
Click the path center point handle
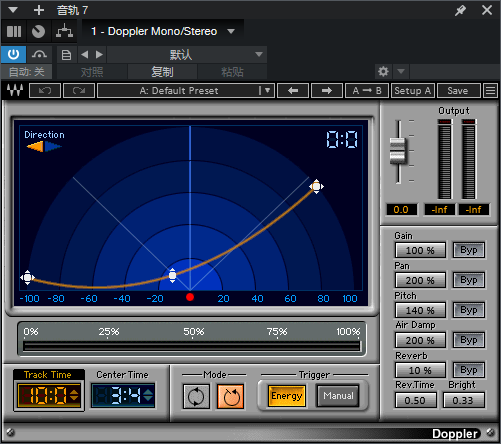172,276
